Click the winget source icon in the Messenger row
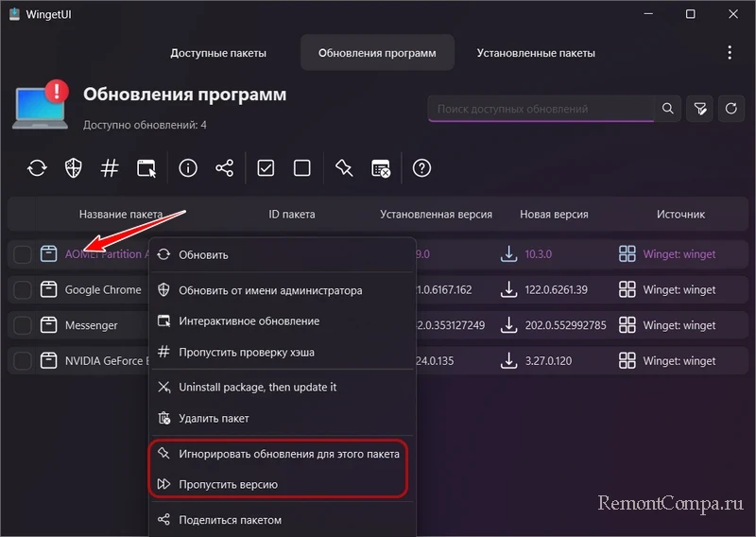The image size is (756, 537). pyautogui.click(x=627, y=325)
